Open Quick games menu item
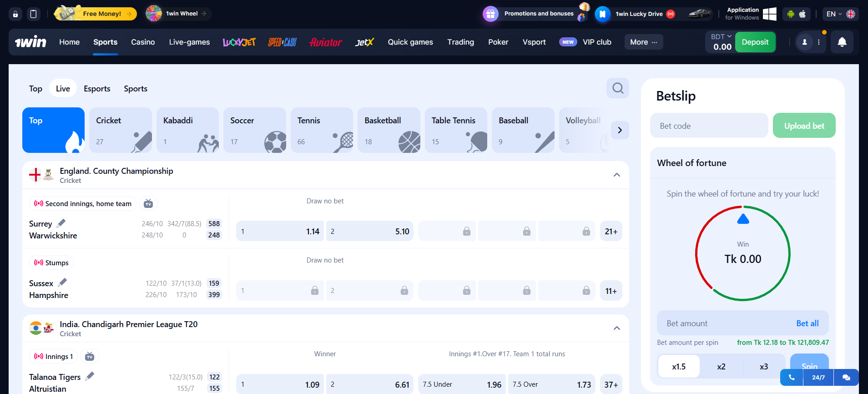The width and height of the screenshot is (868, 394). click(410, 42)
